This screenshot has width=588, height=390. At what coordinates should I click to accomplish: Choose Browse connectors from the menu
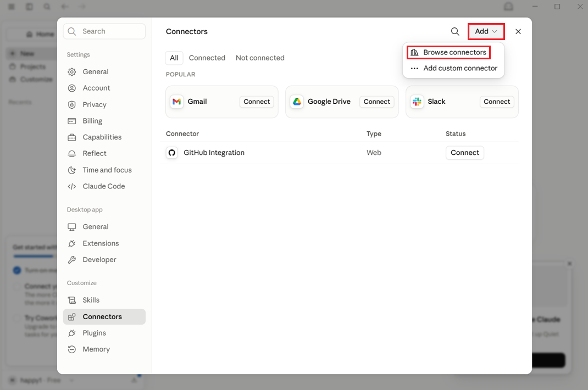(449, 52)
